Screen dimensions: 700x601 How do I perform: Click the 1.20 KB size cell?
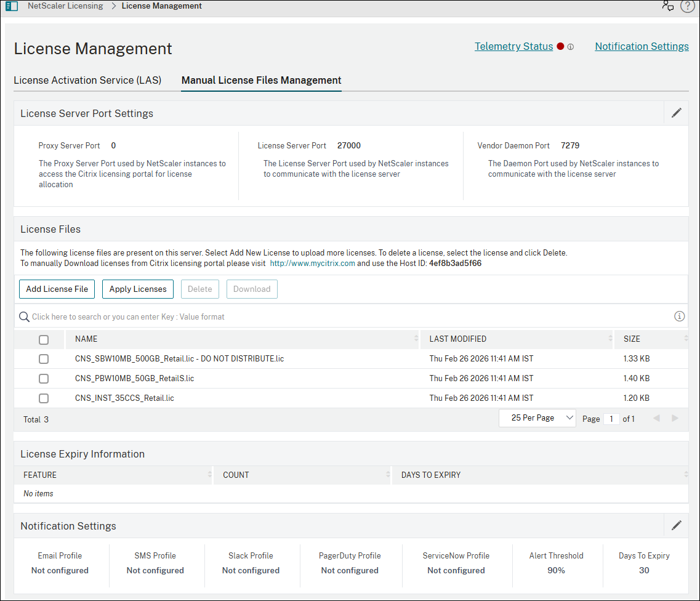coord(637,398)
